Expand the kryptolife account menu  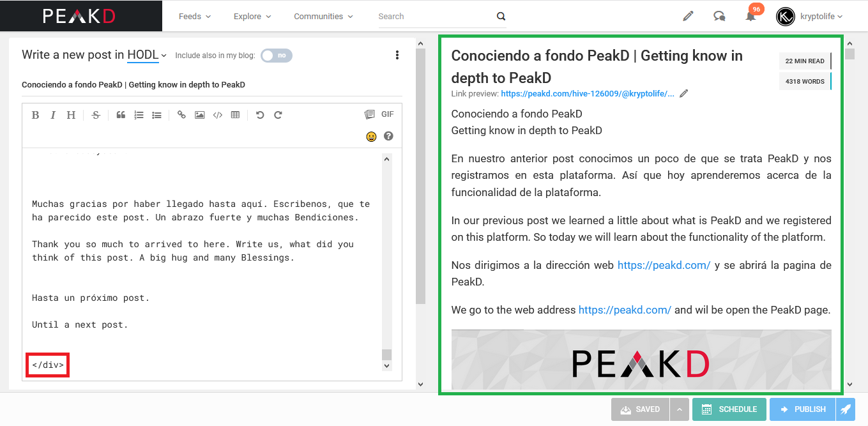click(821, 17)
